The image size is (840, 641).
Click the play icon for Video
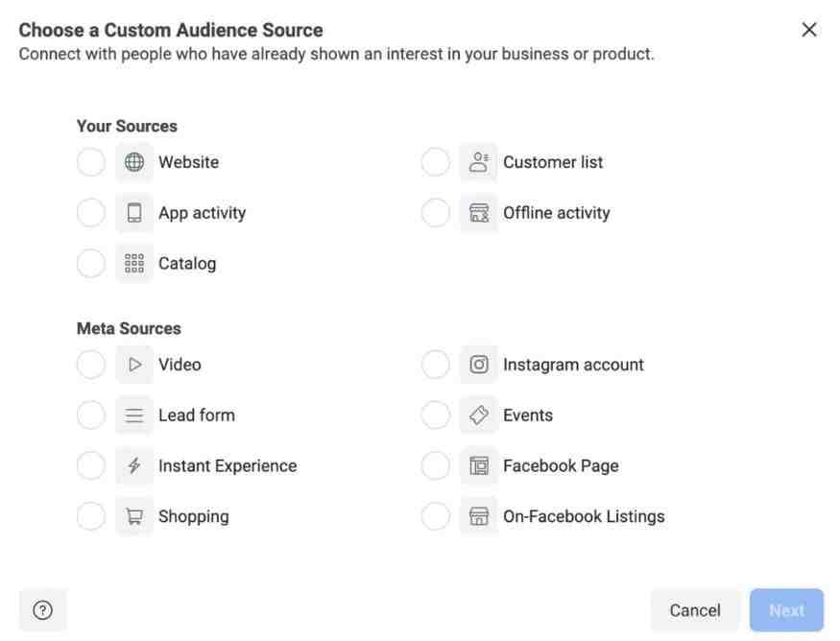pyautogui.click(x=134, y=365)
